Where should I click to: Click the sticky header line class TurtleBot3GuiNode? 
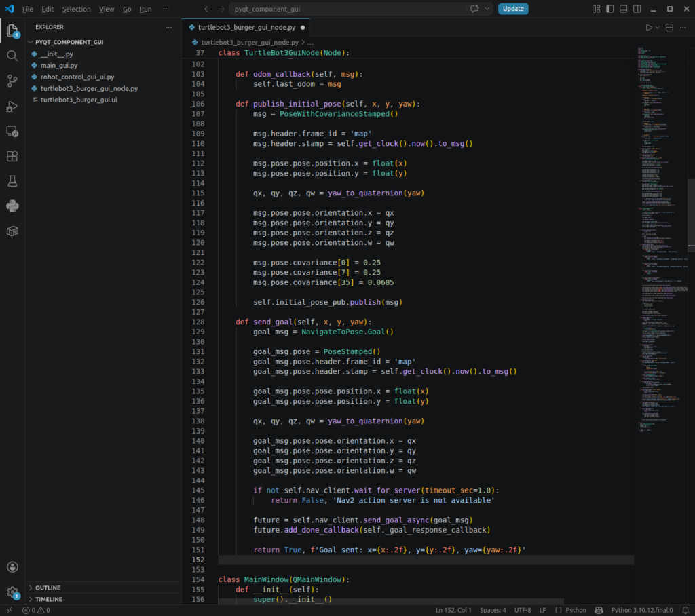(x=284, y=53)
